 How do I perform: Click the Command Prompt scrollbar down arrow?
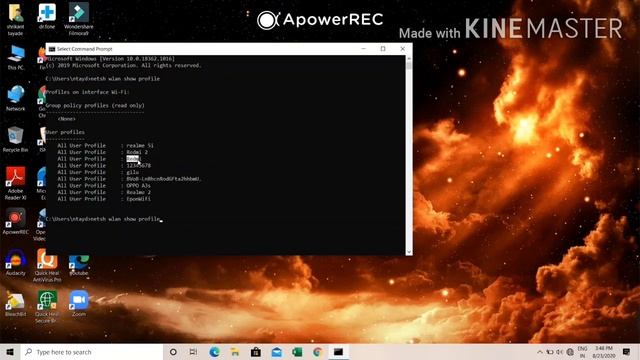point(409,252)
